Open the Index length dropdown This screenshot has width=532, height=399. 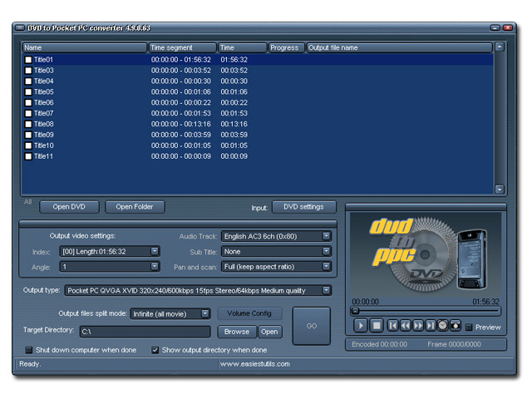tap(155, 251)
